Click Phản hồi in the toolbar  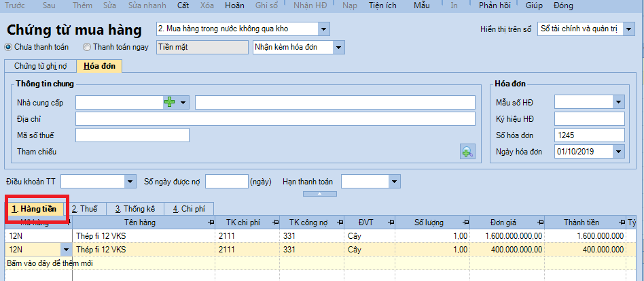(x=495, y=5)
